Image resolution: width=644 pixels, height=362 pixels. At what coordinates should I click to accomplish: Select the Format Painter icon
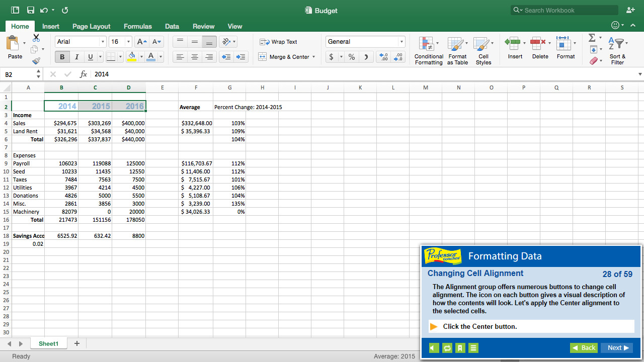click(36, 60)
